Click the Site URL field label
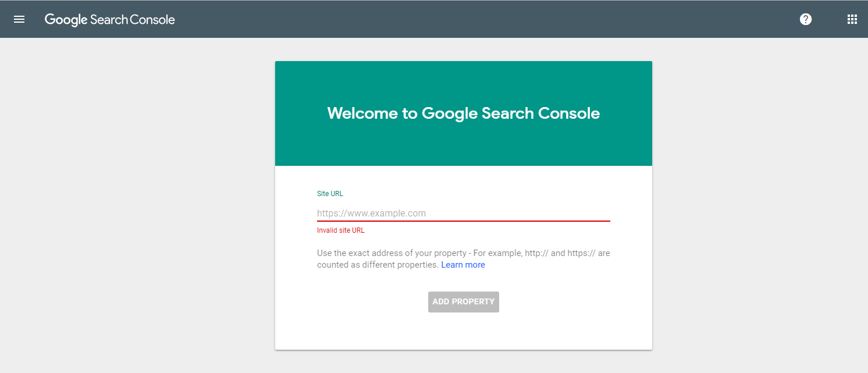868x373 pixels. pos(330,194)
